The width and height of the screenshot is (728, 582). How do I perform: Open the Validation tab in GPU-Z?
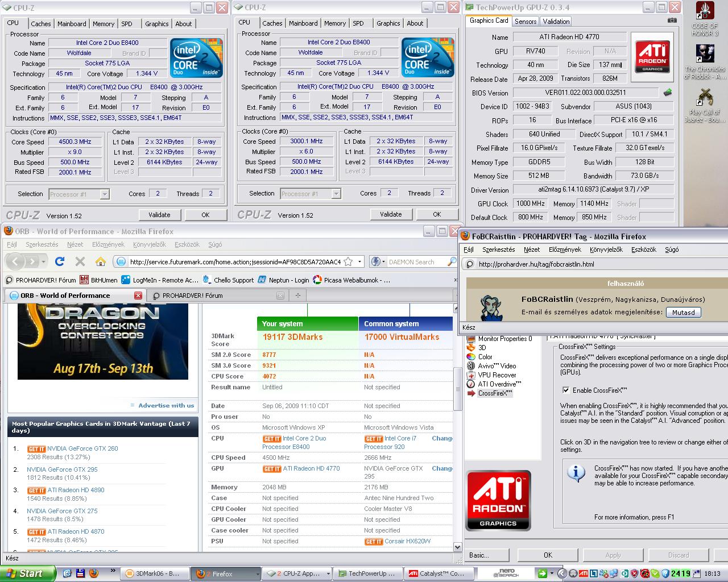[556, 21]
